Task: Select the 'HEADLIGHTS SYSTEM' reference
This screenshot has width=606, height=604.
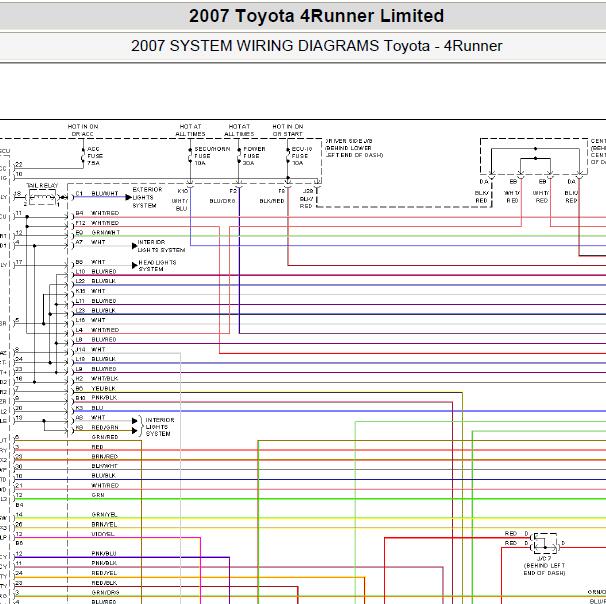Action: [157, 265]
